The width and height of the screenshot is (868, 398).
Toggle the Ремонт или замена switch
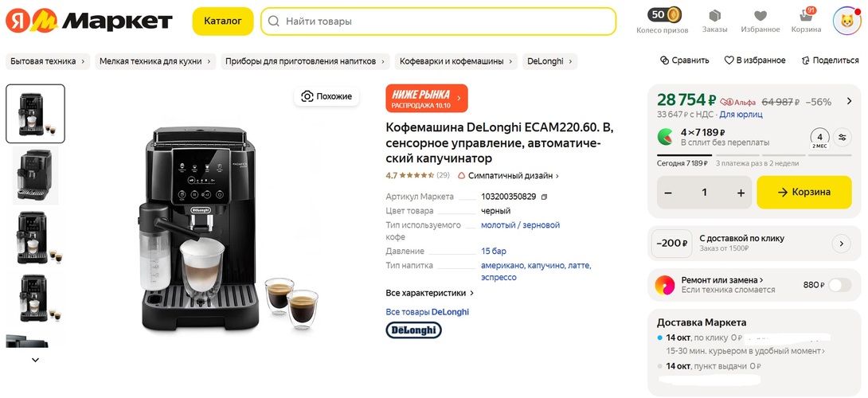click(x=839, y=285)
